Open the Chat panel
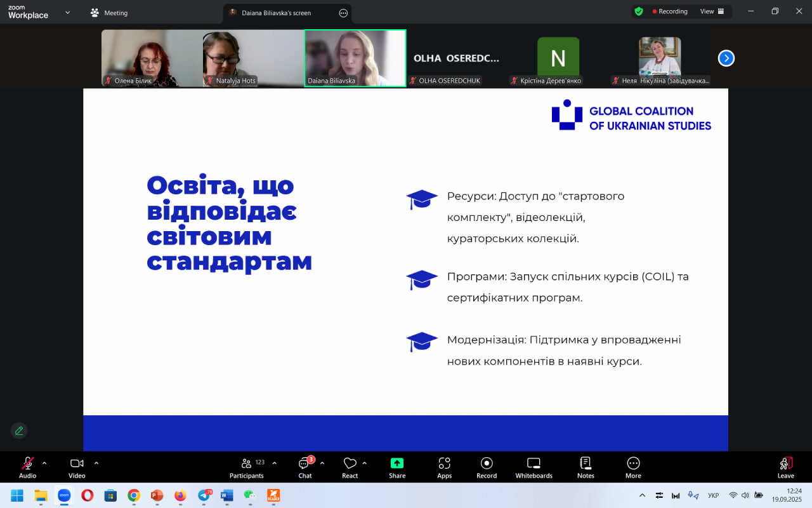Image resolution: width=812 pixels, height=508 pixels. [x=305, y=467]
